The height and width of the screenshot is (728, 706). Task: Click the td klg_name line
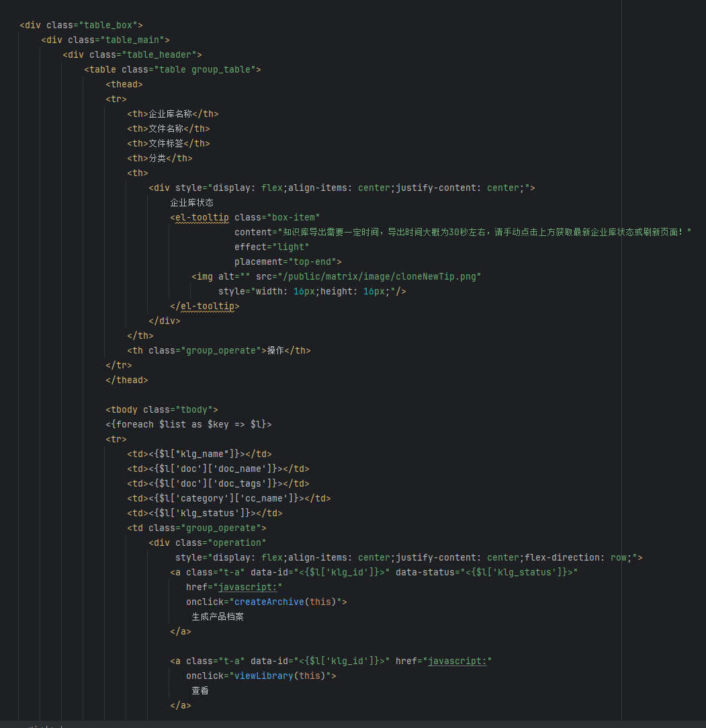point(200,454)
